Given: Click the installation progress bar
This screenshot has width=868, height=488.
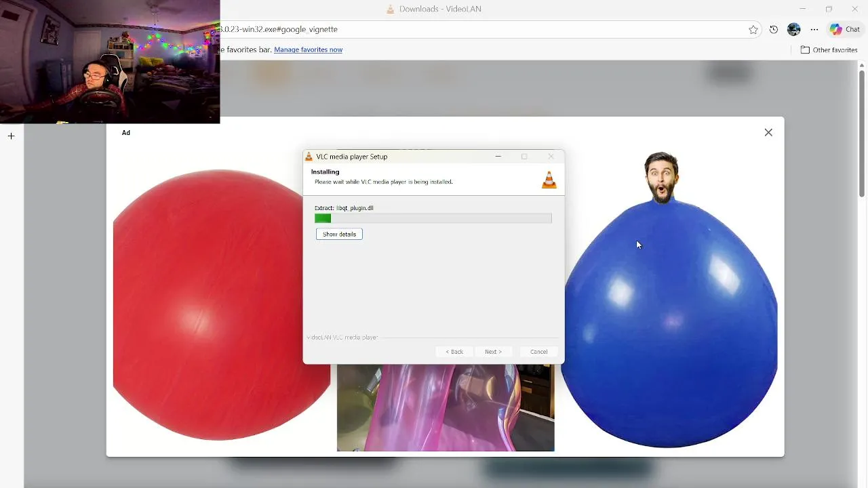Looking at the screenshot, I should (433, 218).
